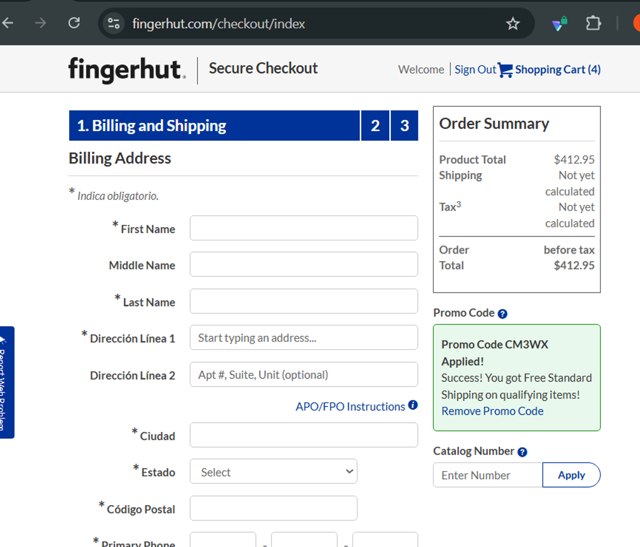Click the 'Indica obligatorio.' note

118,196
